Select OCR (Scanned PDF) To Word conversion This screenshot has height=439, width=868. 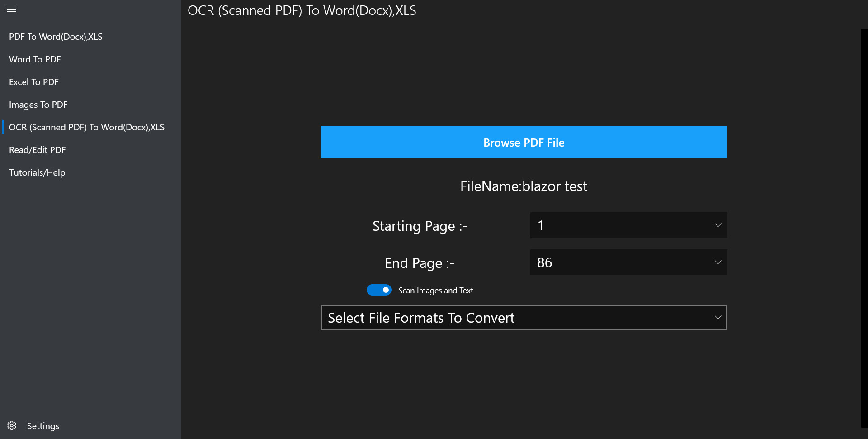[87, 127]
